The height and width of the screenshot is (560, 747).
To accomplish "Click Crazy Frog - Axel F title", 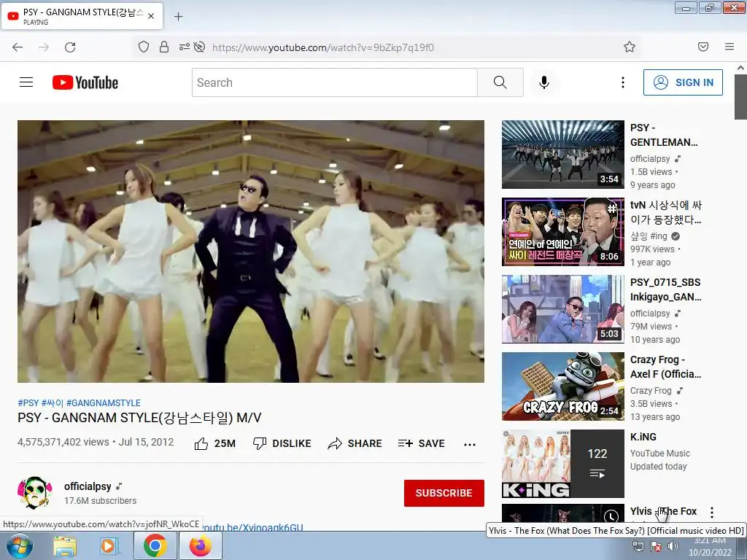I will coord(665,367).
